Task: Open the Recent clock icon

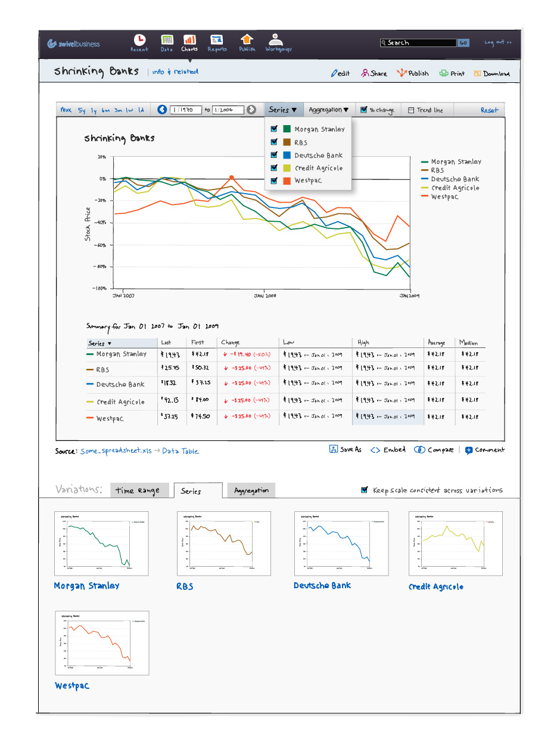Action: [139, 41]
